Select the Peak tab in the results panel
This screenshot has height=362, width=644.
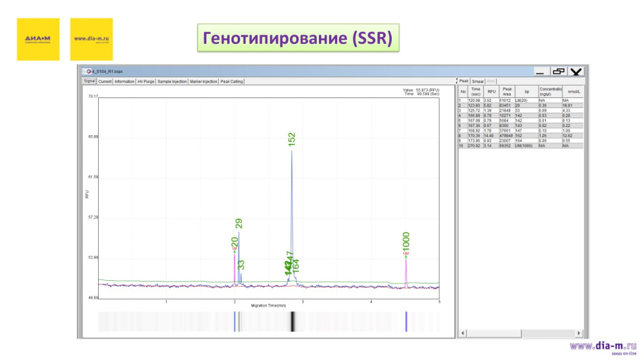(464, 81)
